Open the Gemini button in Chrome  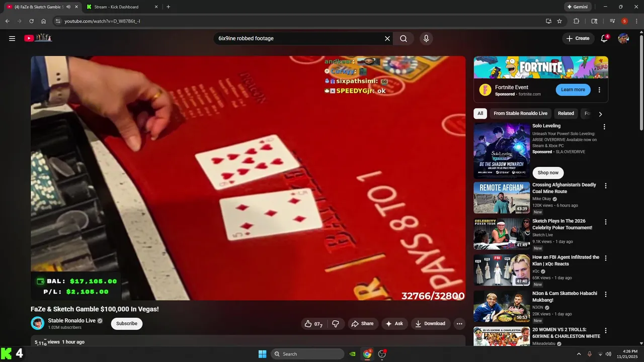pyautogui.click(x=577, y=7)
